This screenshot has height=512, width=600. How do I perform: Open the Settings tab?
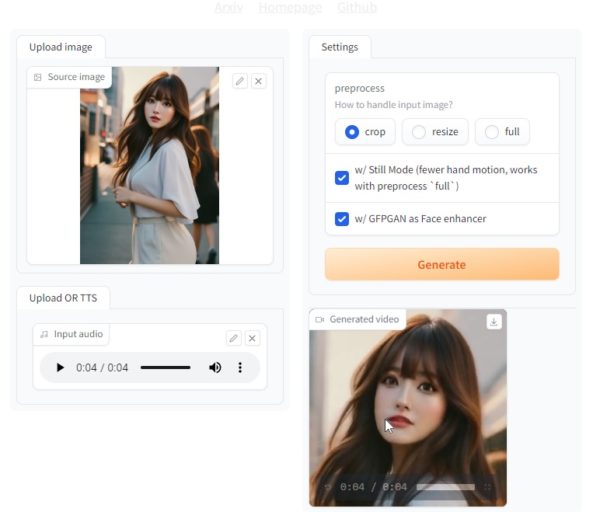(x=340, y=47)
